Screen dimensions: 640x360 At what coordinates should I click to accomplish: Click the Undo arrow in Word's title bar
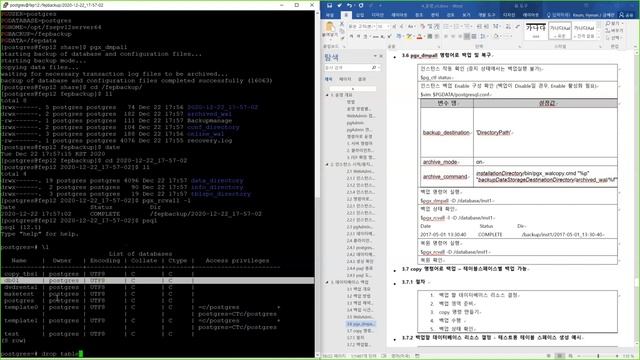click(x=349, y=5)
